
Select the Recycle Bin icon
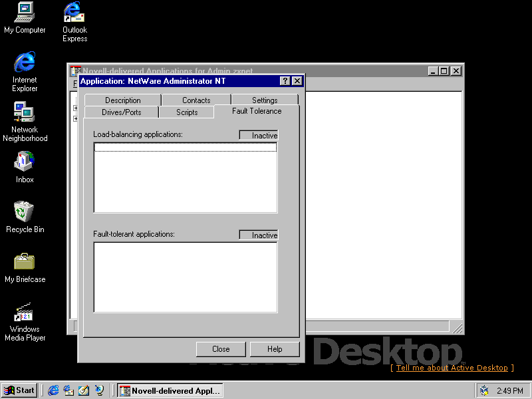coord(25,217)
